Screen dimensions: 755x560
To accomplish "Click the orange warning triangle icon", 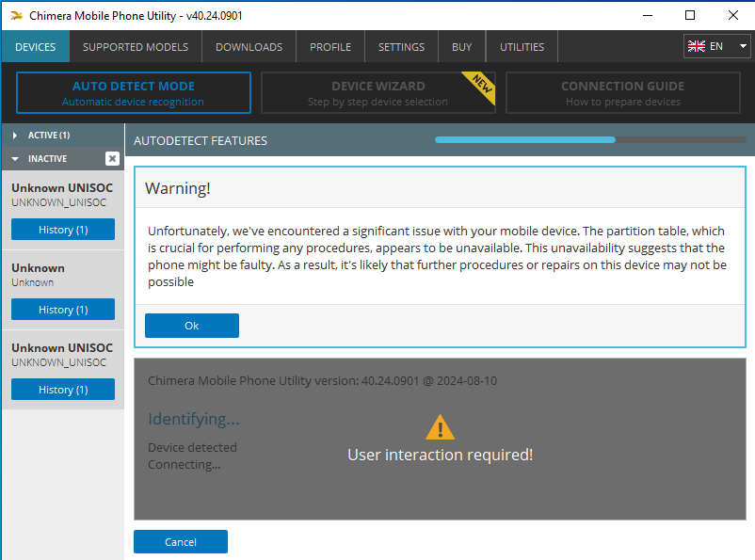I will click(x=440, y=427).
